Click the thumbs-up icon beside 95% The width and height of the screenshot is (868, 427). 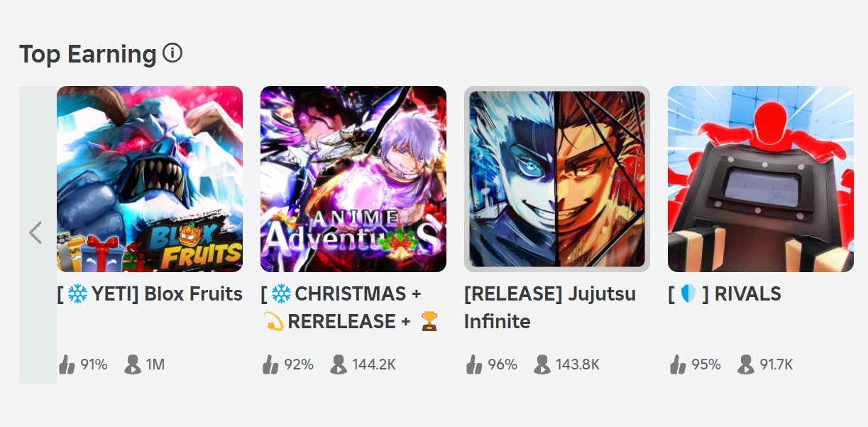[678, 365]
